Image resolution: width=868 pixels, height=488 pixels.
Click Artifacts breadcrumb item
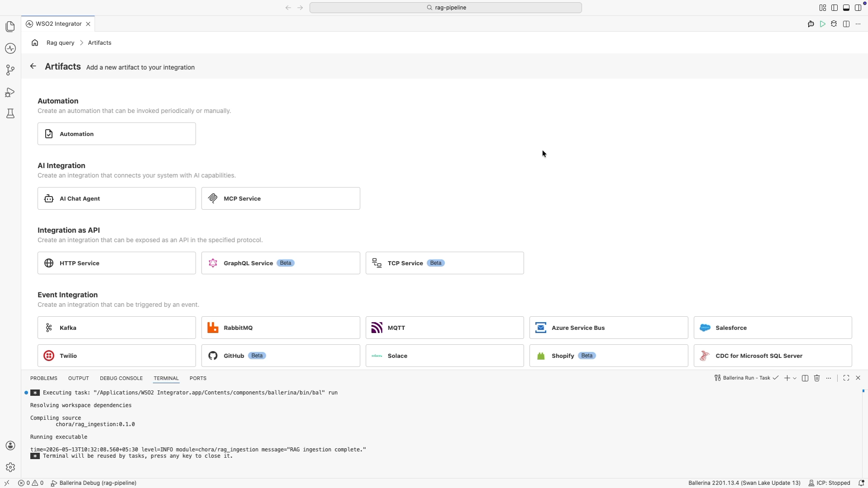pyautogui.click(x=99, y=42)
